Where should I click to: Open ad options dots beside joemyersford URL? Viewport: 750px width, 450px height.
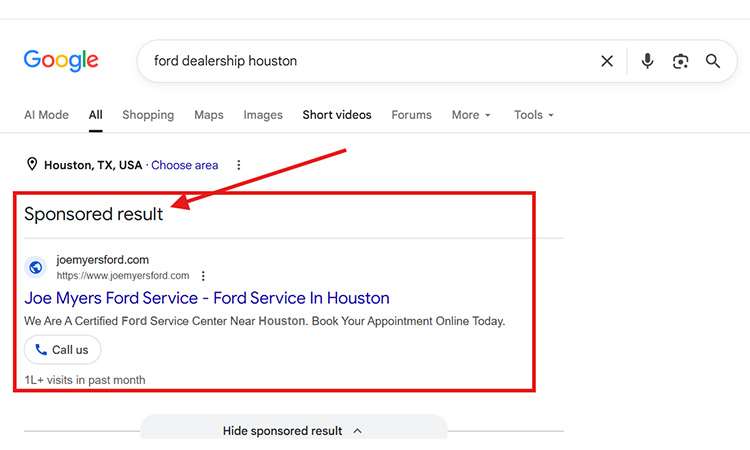click(203, 276)
